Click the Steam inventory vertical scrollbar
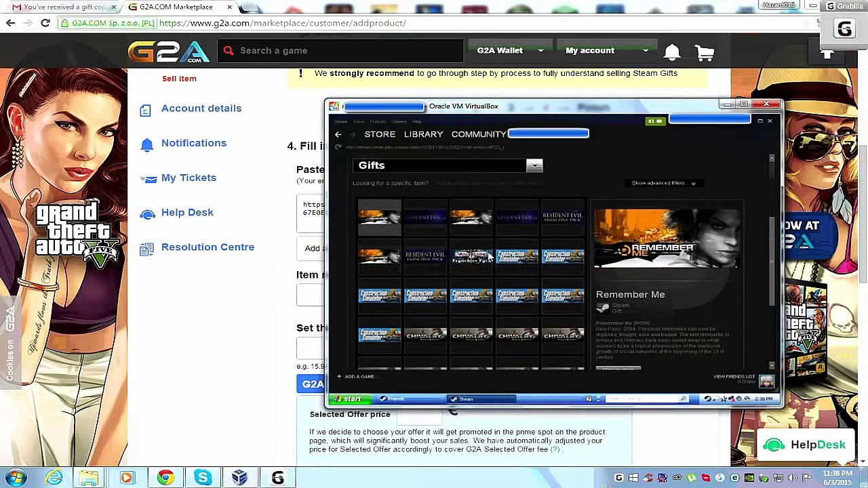 tap(772, 261)
